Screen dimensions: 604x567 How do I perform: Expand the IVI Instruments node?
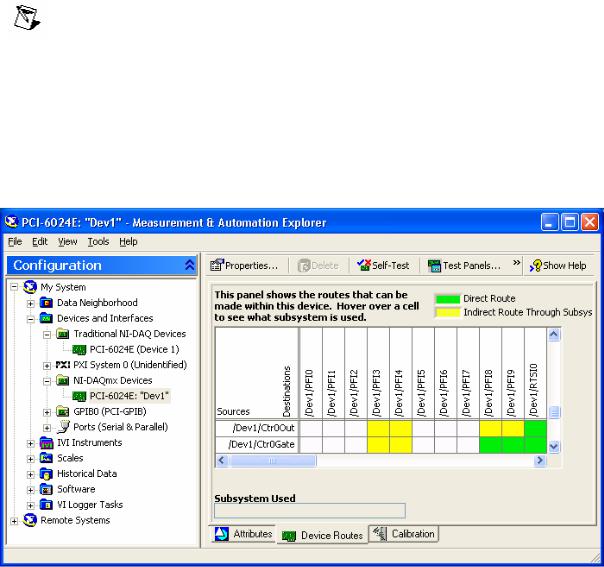(30, 443)
